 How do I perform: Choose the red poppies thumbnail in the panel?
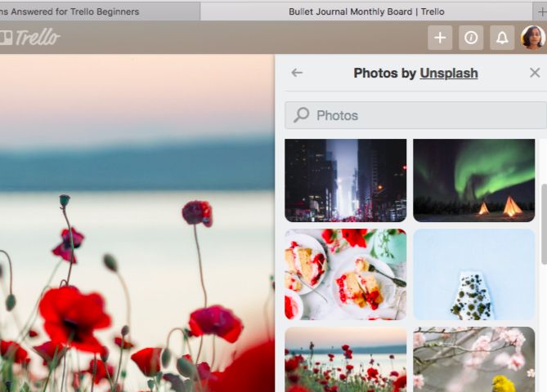(345, 359)
